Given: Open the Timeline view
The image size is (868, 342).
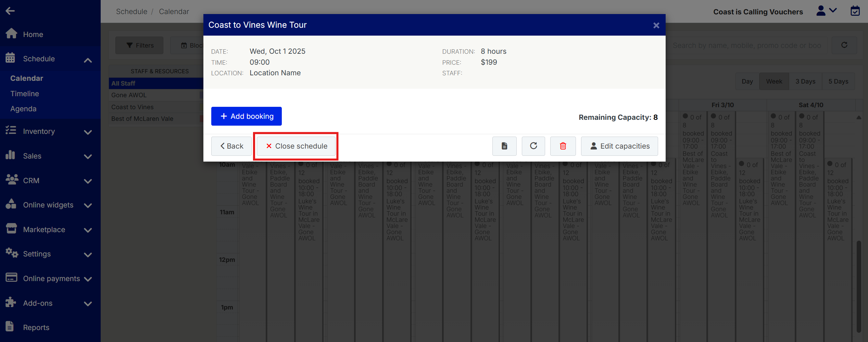Looking at the screenshot, I should (25, 93).
